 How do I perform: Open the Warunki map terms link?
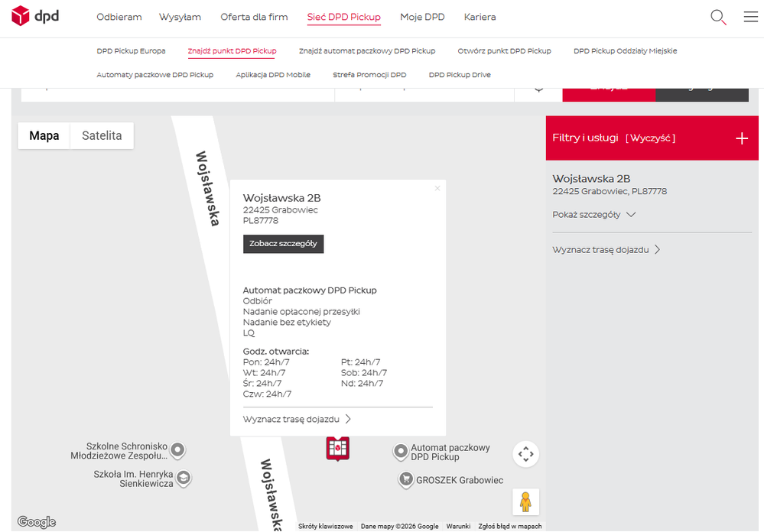pos(458,526)
